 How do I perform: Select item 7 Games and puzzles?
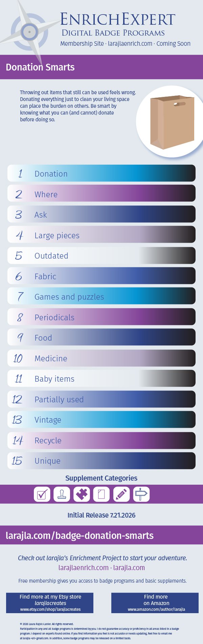point(101,296)
